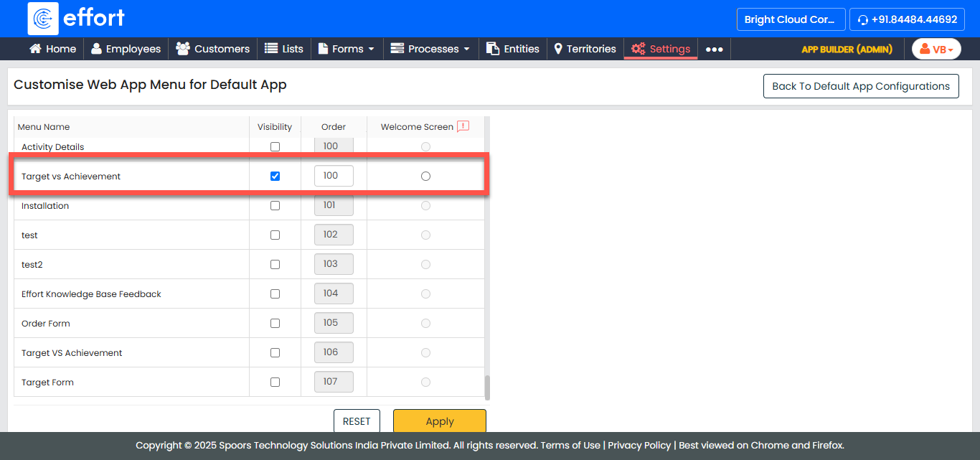Expand the Forms dropdown menu

347,49
